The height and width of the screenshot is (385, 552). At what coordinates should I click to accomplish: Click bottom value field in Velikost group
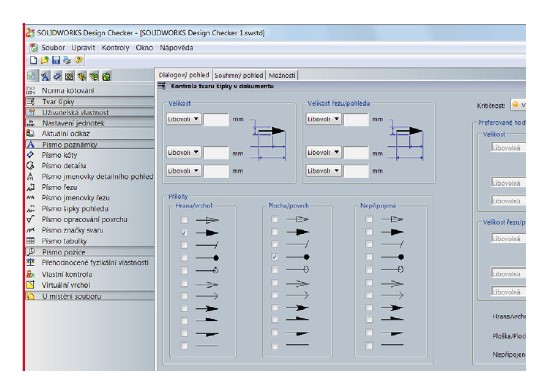216,171
